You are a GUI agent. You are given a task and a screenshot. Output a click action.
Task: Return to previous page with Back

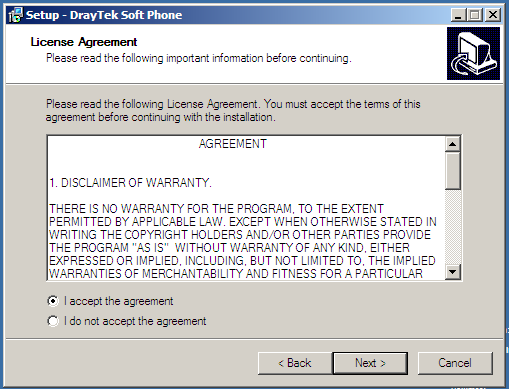click(295, 363)
